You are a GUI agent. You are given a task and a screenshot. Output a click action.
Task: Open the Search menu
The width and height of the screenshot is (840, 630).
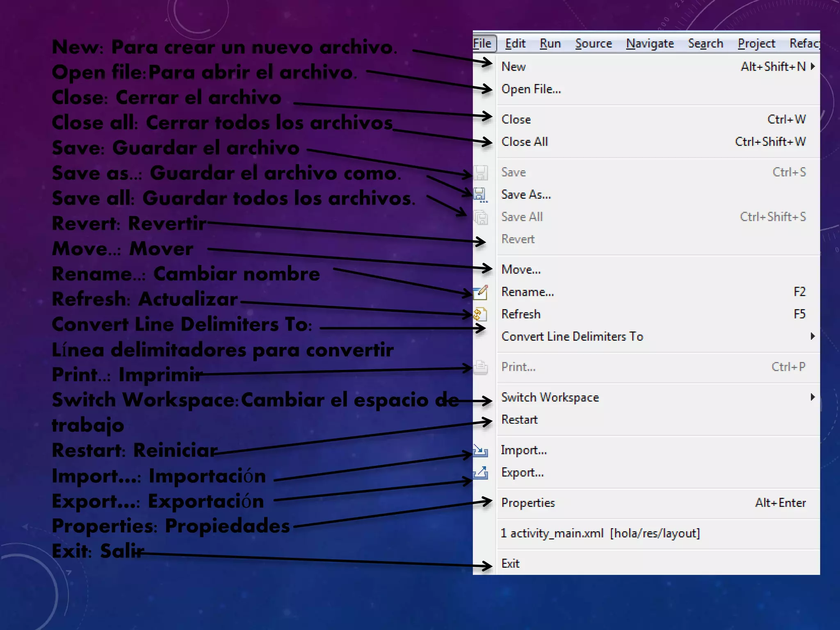coord(705,43)
